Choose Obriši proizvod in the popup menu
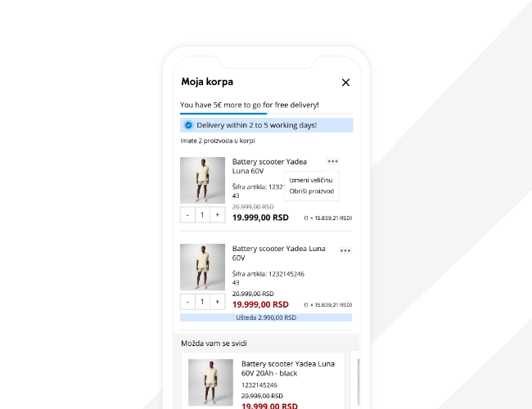 (x=312, y=191)
